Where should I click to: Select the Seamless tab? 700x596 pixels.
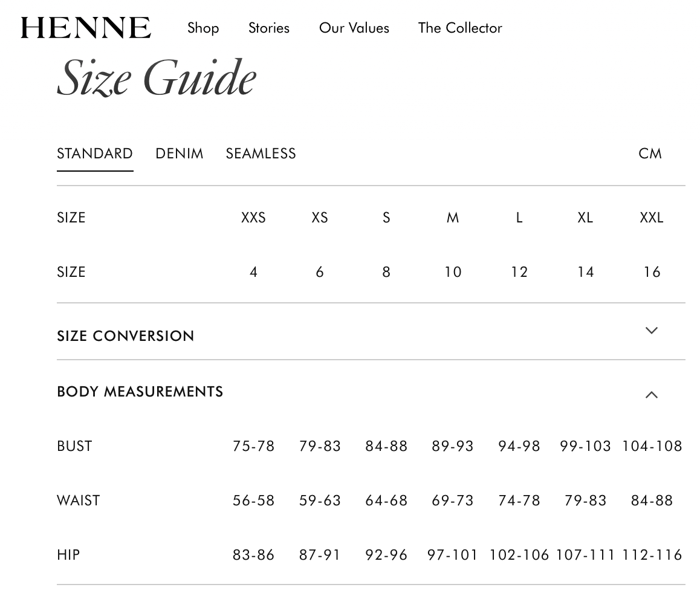point(261,154)
